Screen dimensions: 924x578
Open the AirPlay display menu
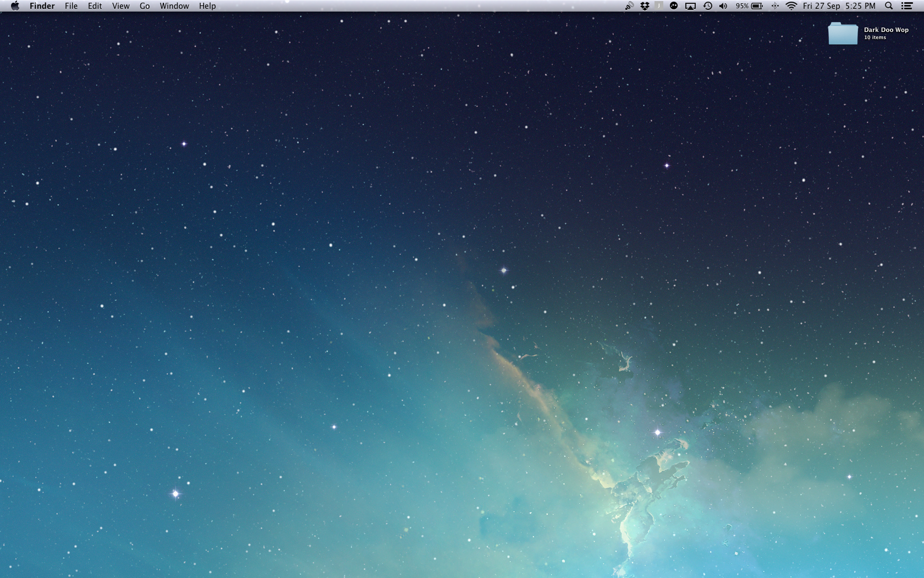690,6
